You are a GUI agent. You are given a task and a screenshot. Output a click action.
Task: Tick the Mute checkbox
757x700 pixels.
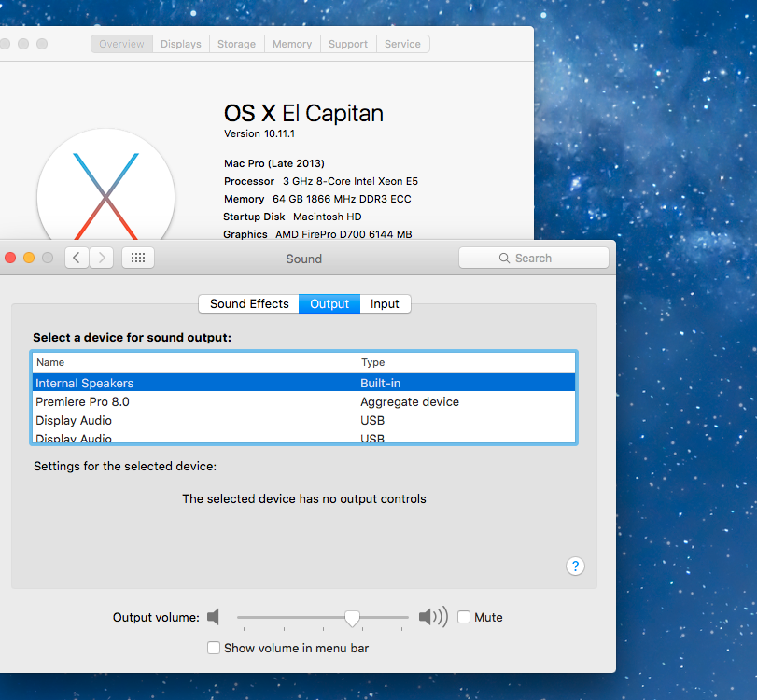coord(464,617)
